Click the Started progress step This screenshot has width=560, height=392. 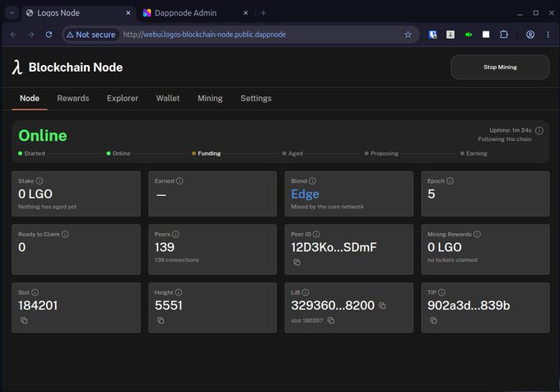point(32,153)
